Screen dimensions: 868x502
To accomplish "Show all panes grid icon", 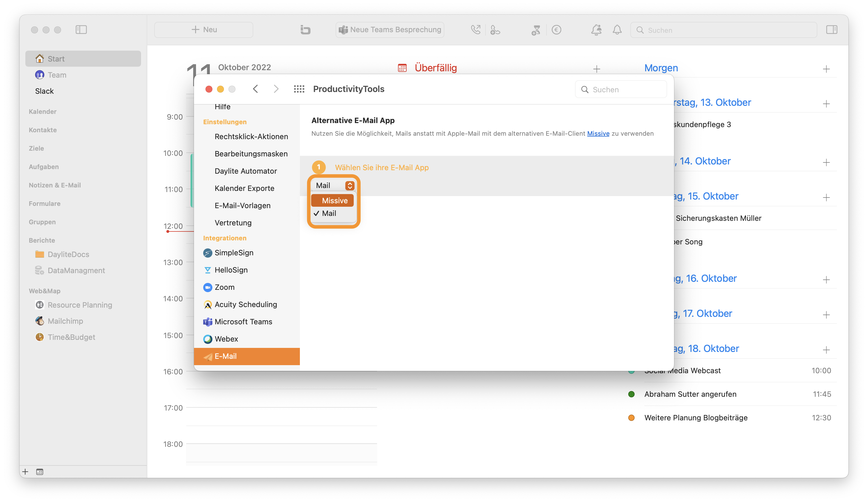I will [x=299, y=89].
